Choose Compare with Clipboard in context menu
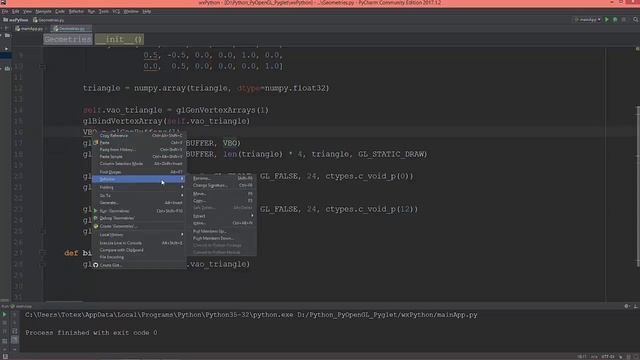This screenshot has width=640, height=360. tap(139, 250)
